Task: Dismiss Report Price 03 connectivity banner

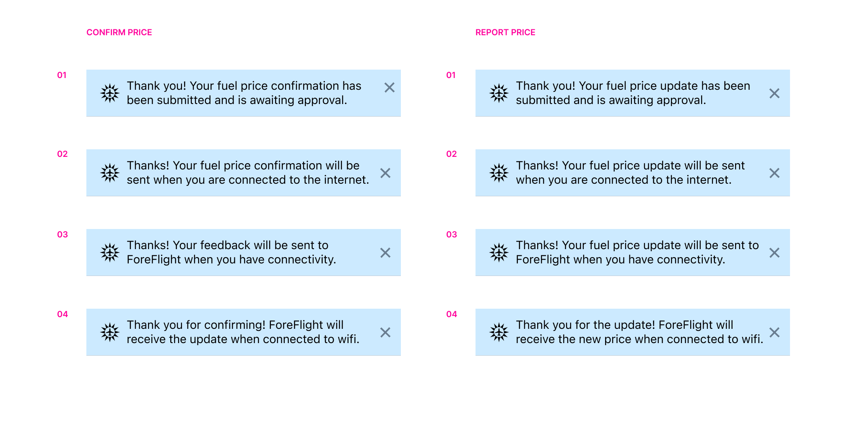Action: pyautogui.click(x=774, y=253)
